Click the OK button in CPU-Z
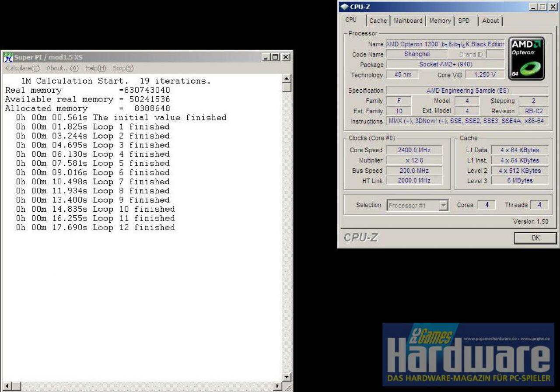 tap(535, 238)
